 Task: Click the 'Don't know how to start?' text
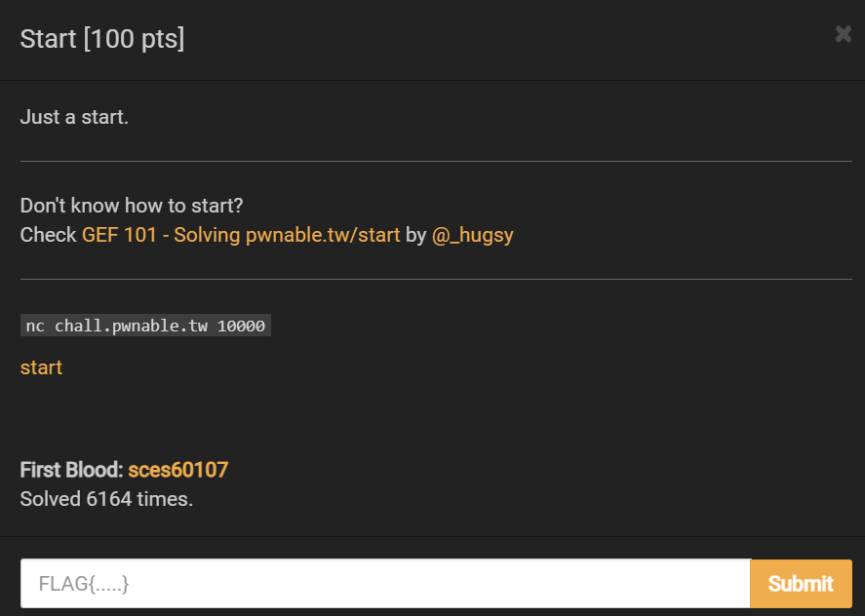click(x=132, y=206)
